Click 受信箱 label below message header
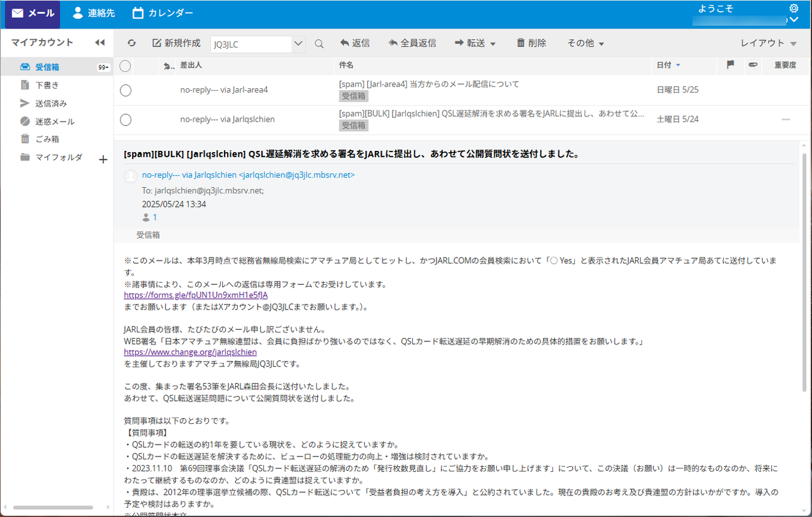Screen dimensions: 812x517 [x=148, y=235]
